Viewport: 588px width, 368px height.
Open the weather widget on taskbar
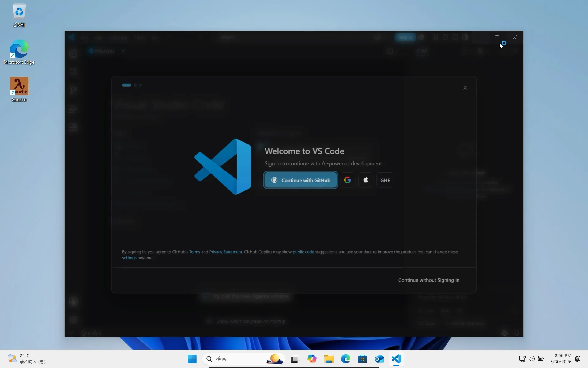[x=28, y=359]
